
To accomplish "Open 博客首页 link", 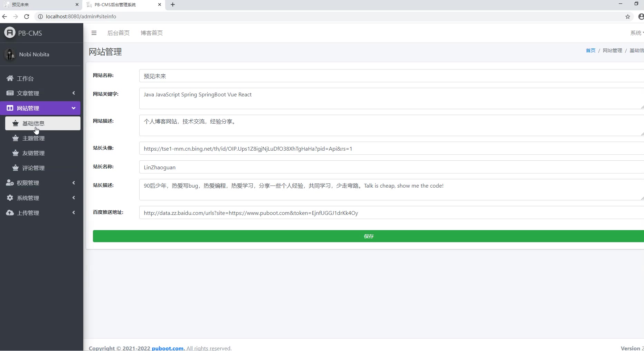I will (152, 33).
